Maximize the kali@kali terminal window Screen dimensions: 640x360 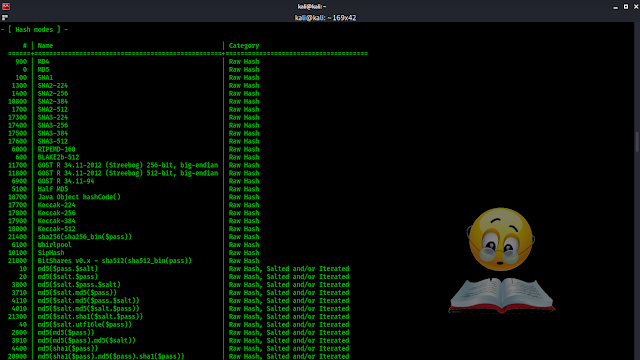626,7
